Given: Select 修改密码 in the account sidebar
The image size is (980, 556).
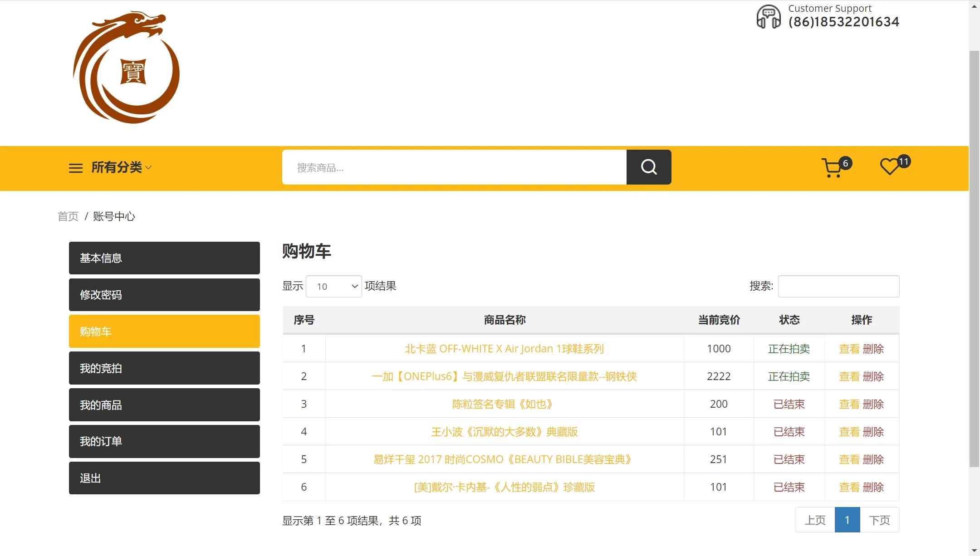Looking at the screenshot, I should (x=164, y=295).
